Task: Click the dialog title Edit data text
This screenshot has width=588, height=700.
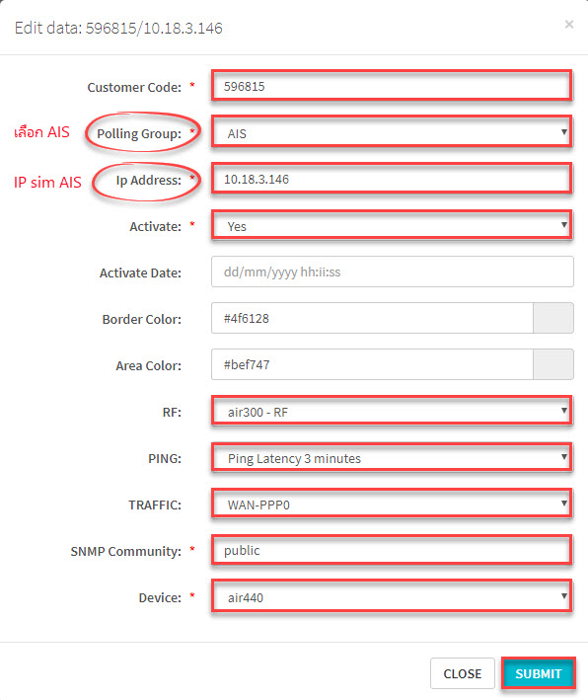Action: tap(118, 28)
